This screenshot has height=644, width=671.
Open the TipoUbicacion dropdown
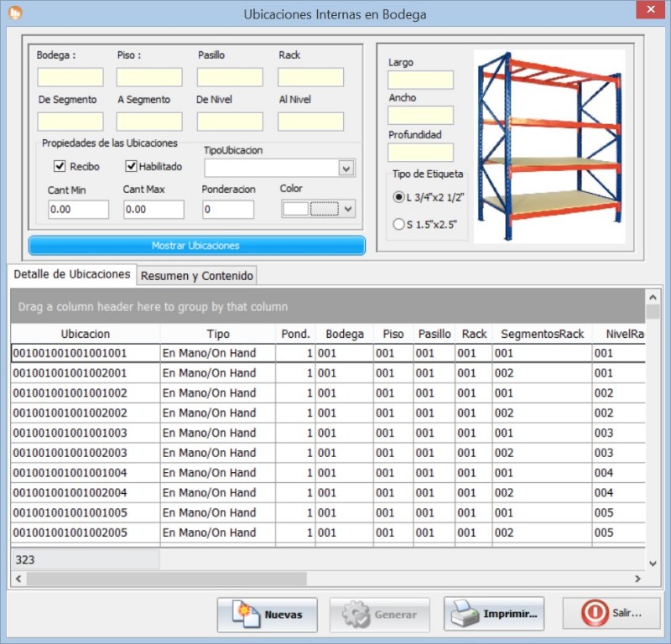click(346, 169)
